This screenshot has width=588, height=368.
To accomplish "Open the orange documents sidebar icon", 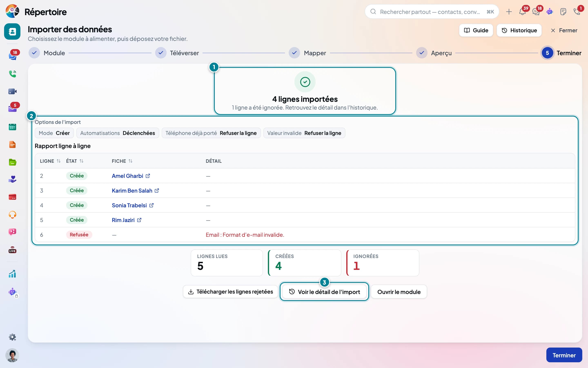I will click(x=12, y=145).
